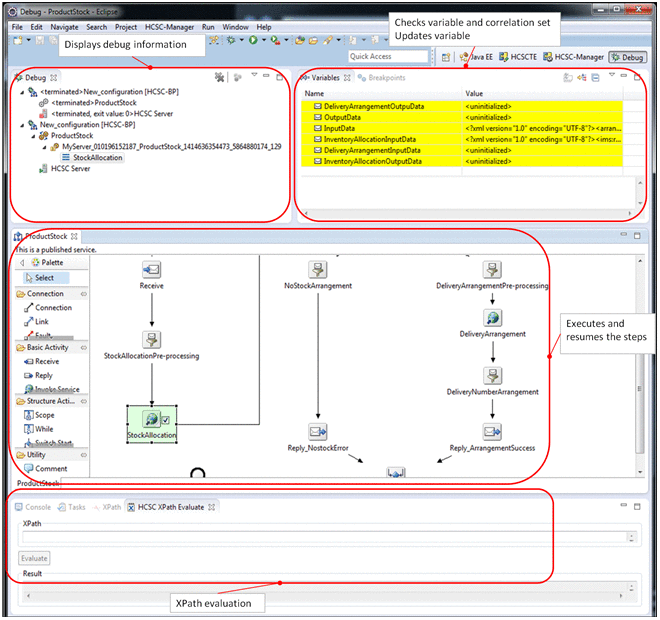Collapse the terminated New_configuration tree node
Image resolution: width=660 pixels, height=620 pixels.
(23, 91)
